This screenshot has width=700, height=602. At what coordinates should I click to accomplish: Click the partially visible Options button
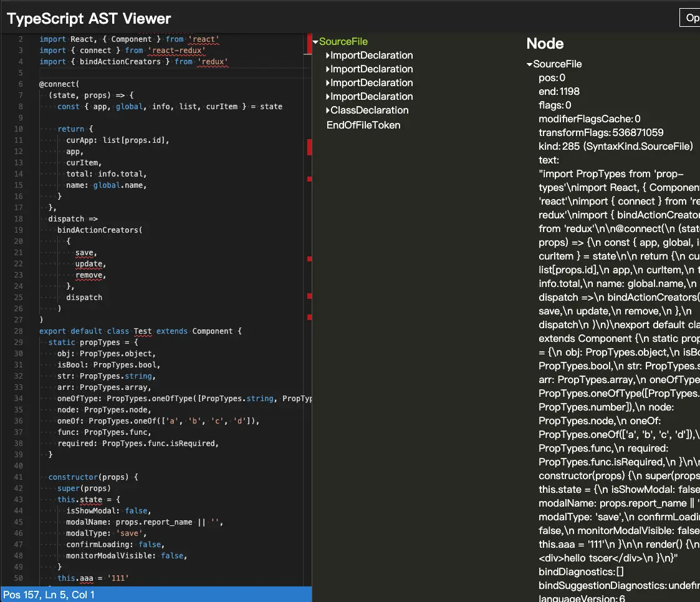click(691, 18)
